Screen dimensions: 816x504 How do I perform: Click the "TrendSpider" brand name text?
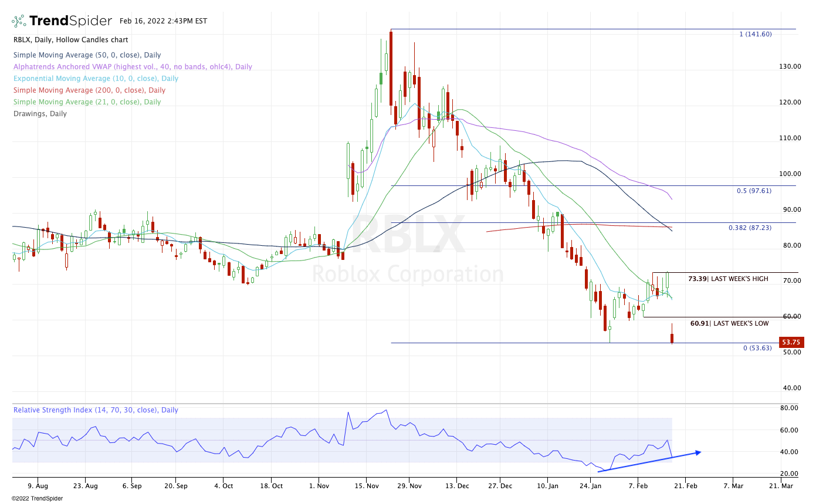[70, 21]
